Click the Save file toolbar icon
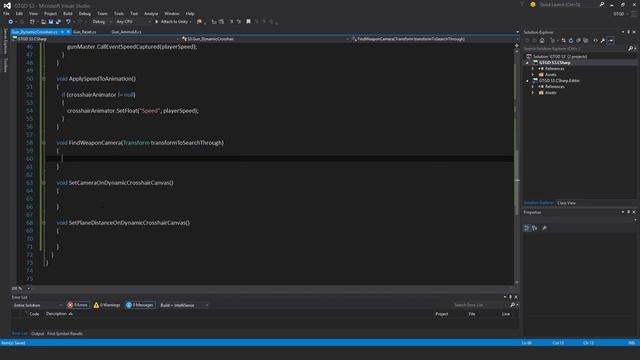 [x=51, y=22]
